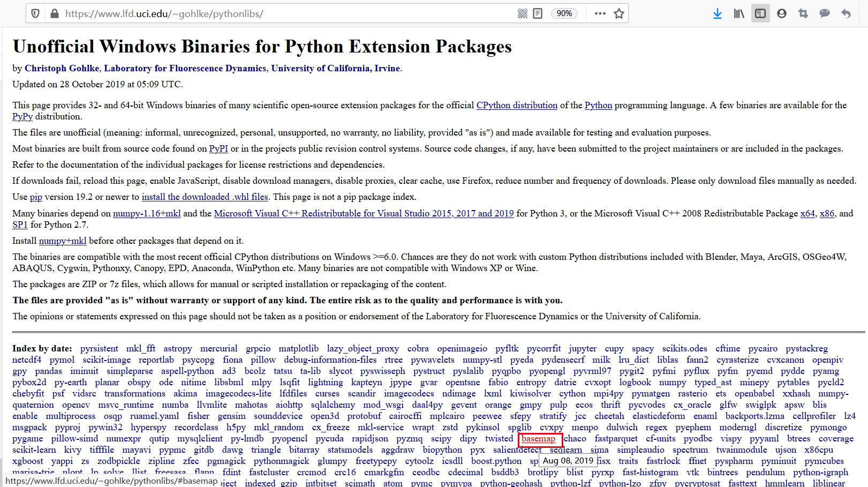Bookmark the page with the star
Viewport: 868px width, 487px height.
click(x=619, y=13)
